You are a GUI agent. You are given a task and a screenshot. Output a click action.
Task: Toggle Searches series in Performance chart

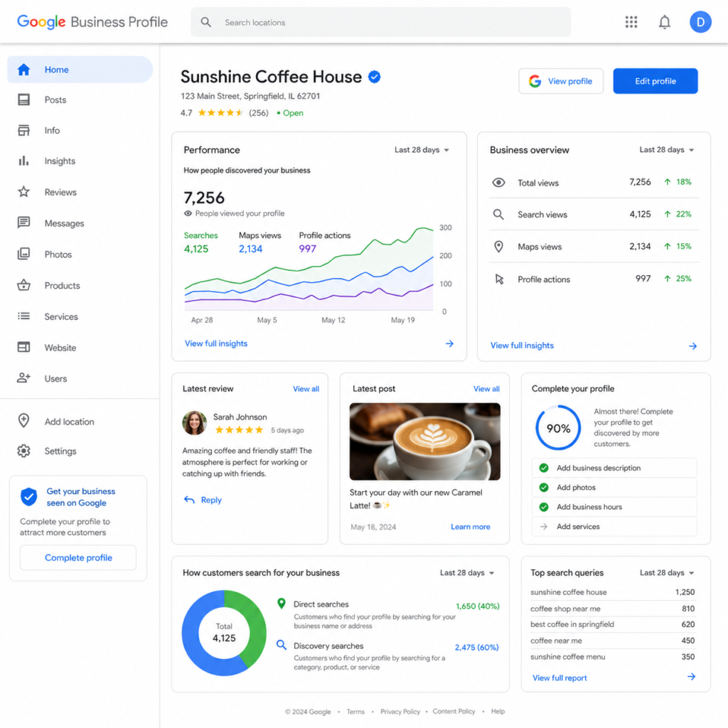click(200, 242)
